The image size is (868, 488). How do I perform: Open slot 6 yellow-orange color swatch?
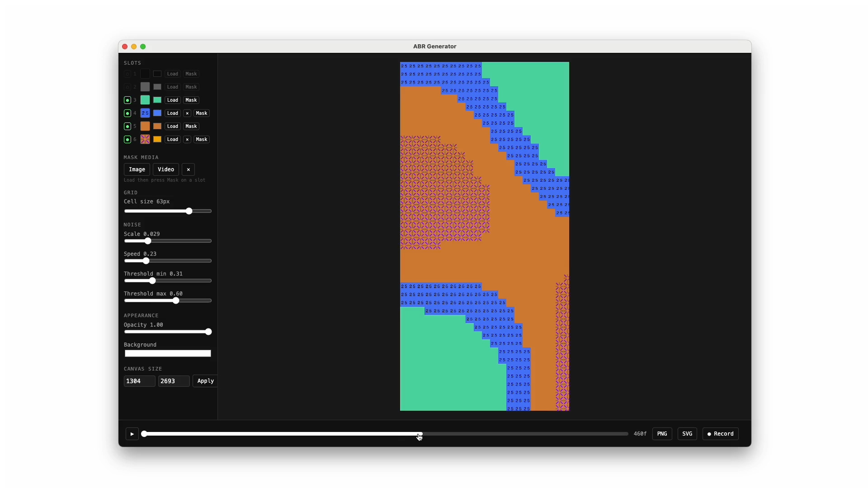click(157, 140)
